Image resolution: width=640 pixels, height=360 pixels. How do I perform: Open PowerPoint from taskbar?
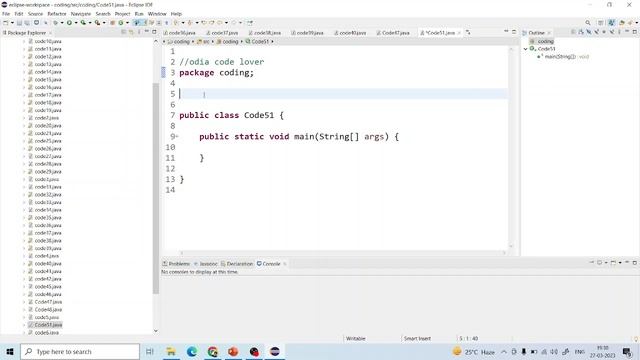pos(233,351)
